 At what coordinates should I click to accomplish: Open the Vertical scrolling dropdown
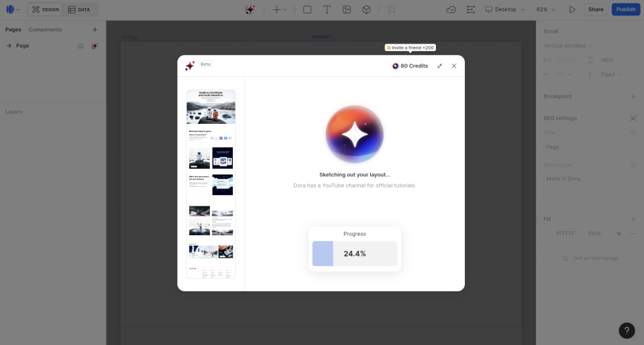coord(568,46)
